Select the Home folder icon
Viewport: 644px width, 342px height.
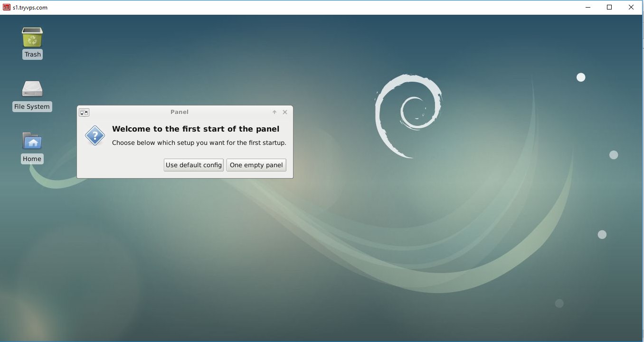(32, 141)
